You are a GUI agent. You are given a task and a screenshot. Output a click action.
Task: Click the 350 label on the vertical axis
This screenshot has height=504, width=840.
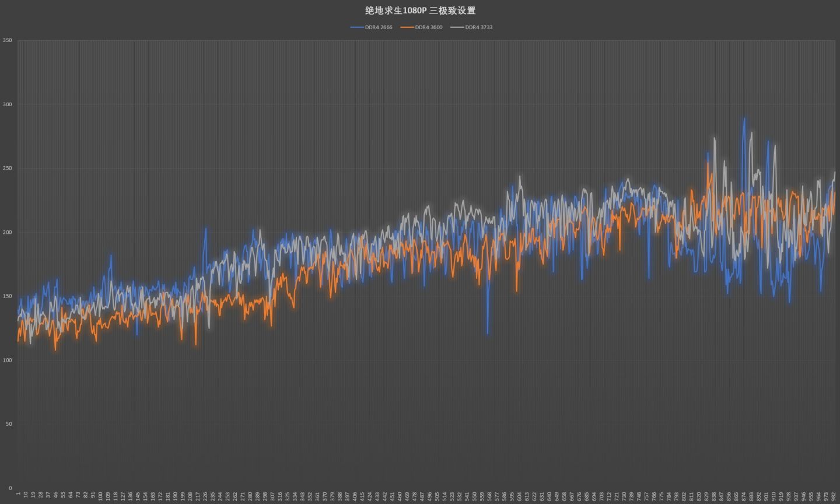(7, 40)
